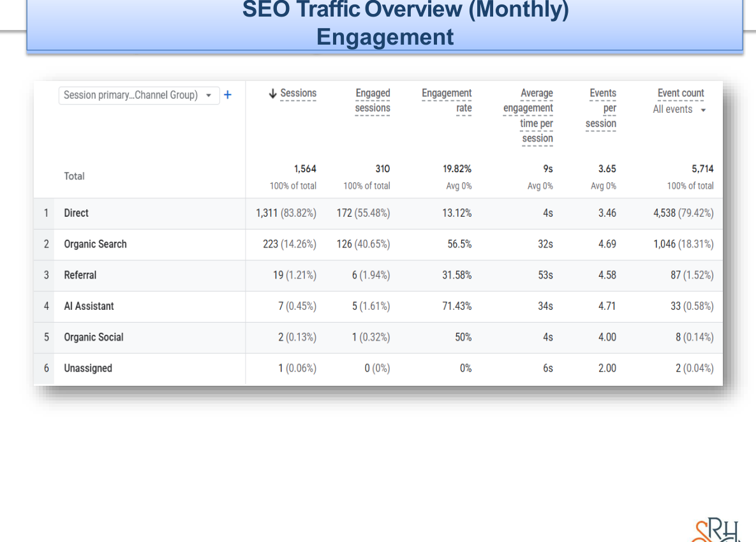756x542 pixels.
Task: Click total sessions value 1,564
Action: (305, 168)
